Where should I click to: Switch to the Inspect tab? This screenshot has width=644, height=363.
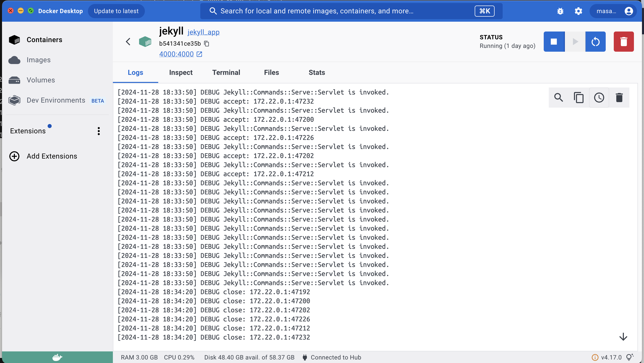point(181,73)
